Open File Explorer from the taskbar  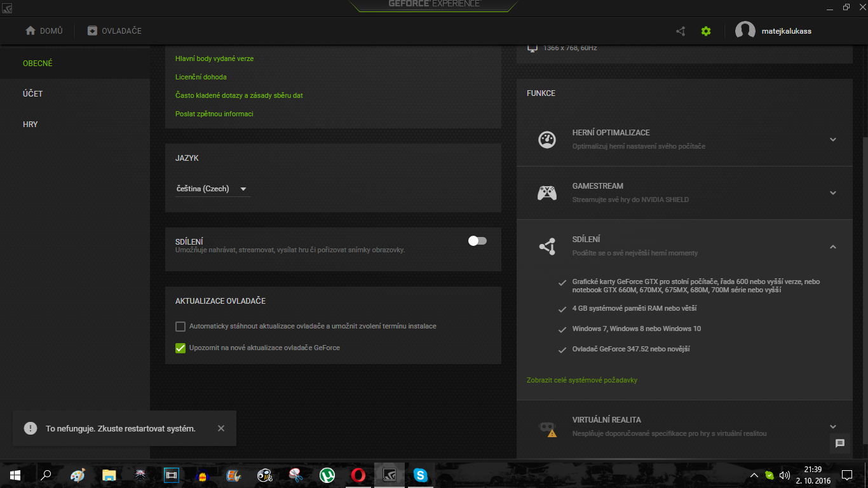(x=109, y=475)
